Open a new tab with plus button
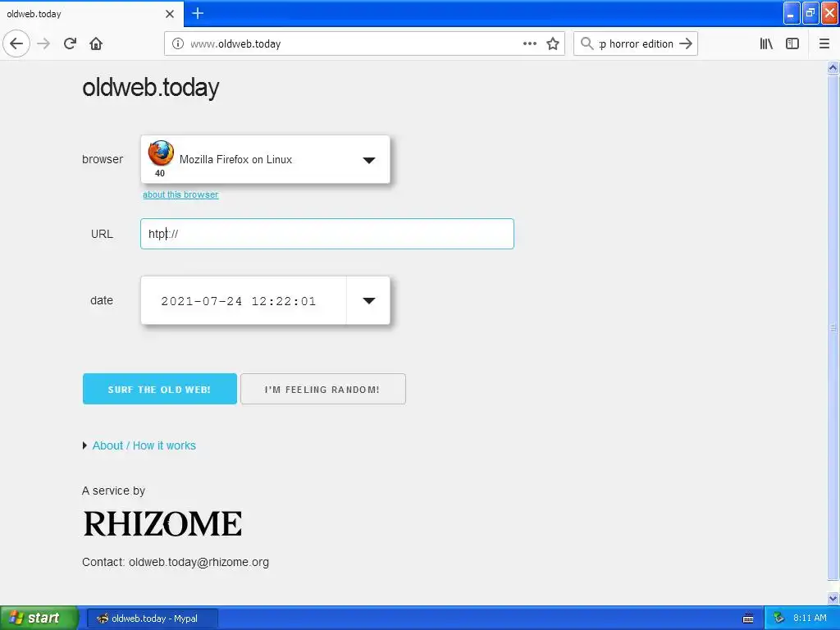 point(198,13)
